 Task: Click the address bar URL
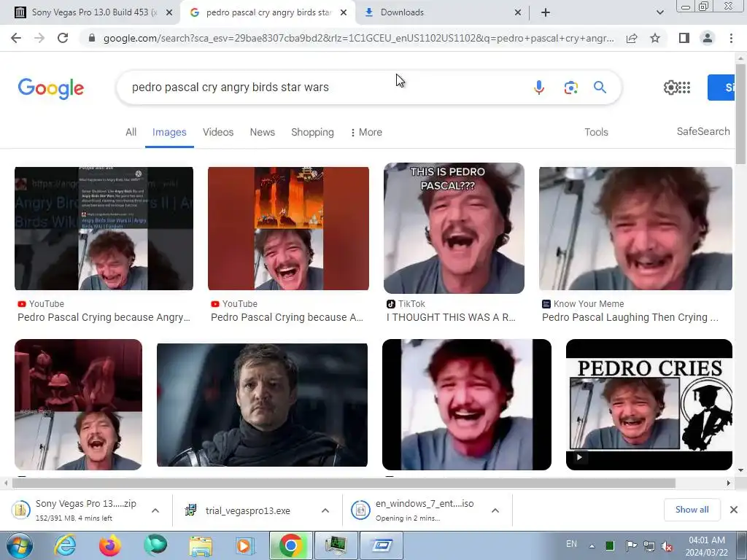click(x=358, y=38)
